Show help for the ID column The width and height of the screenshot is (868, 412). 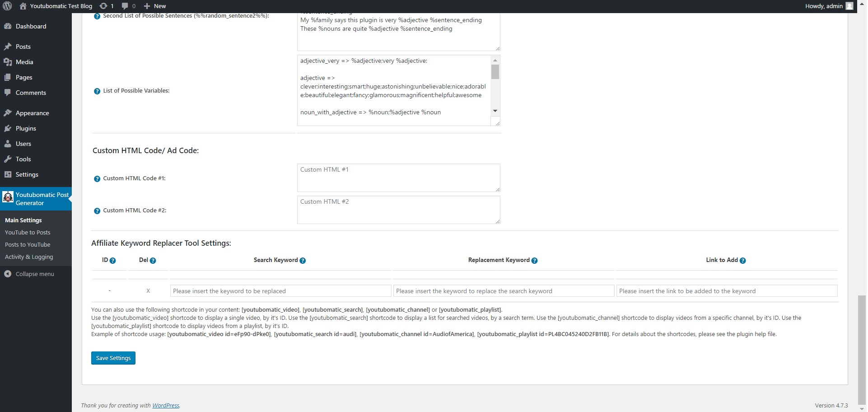pos(113,261)
